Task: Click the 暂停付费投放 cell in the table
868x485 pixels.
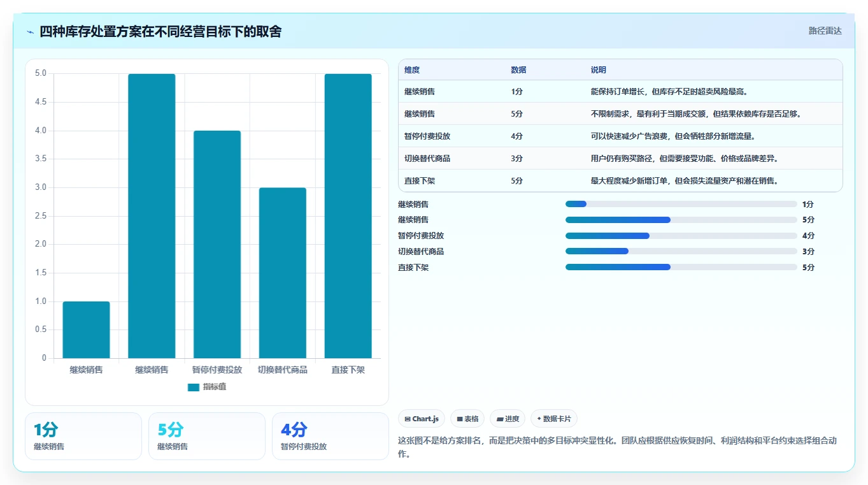Action: click(427, 136)
